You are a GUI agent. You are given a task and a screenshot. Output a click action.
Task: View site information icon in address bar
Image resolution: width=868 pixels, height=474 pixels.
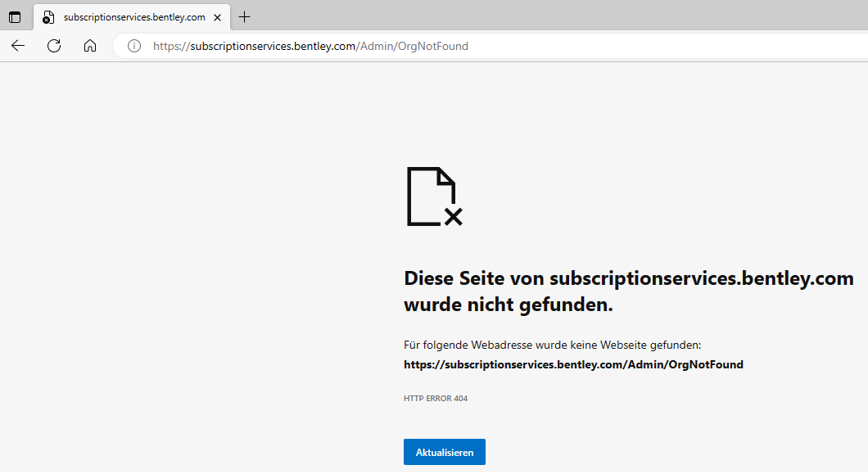(134, 46)
